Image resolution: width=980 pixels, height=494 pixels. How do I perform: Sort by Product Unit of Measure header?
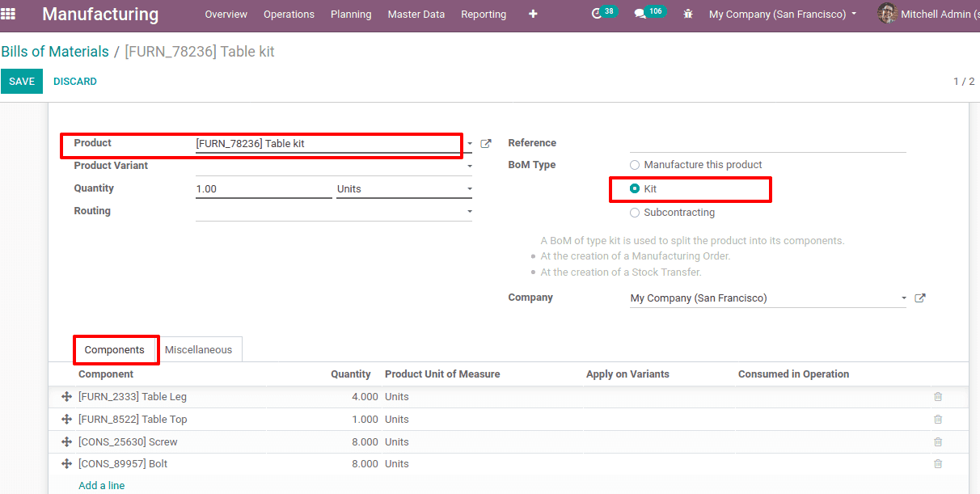coord(442,374)
